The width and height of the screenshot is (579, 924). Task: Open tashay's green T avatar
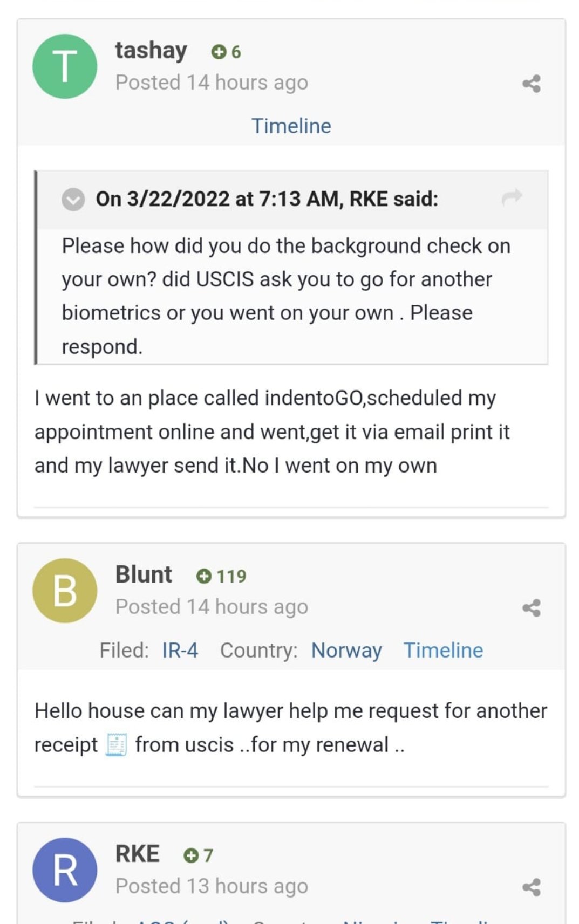[65, 66]
